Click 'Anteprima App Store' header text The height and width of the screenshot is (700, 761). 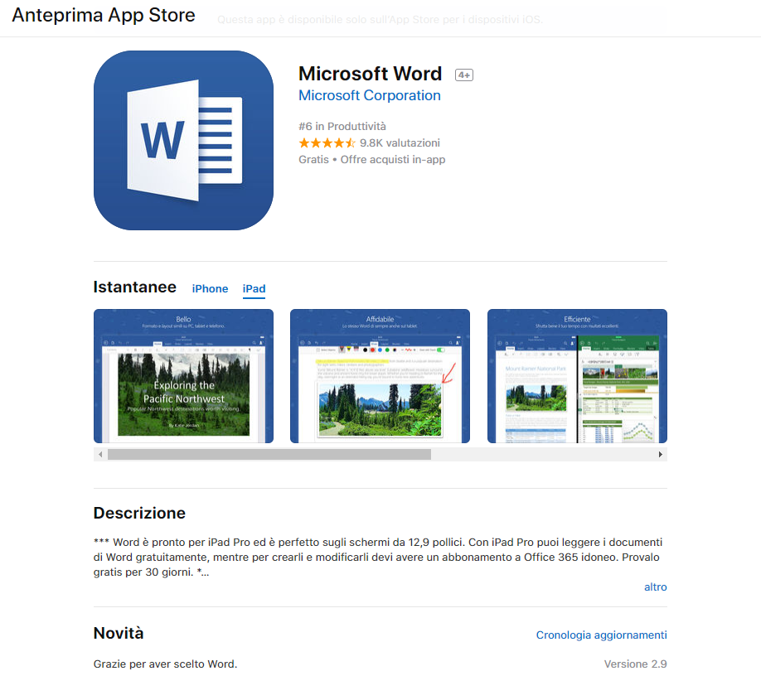(x=104, y=16)
